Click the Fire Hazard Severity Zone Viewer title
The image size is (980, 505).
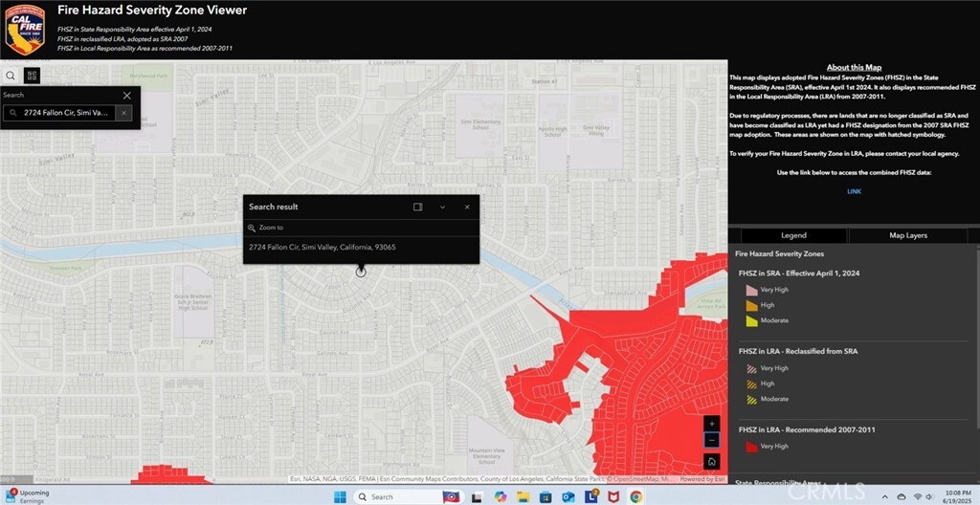click(x=152, y=10)
